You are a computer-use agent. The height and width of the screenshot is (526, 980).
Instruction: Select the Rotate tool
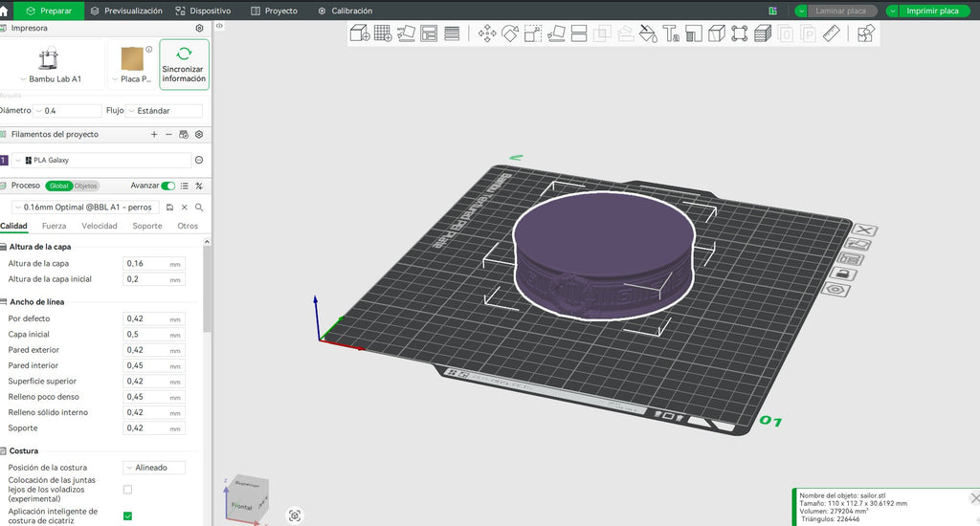510,33
